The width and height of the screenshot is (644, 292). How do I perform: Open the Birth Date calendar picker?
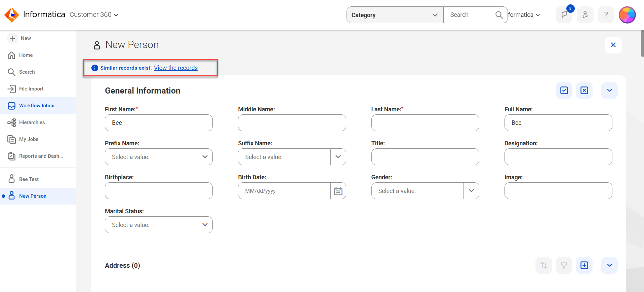click(338, 191)
